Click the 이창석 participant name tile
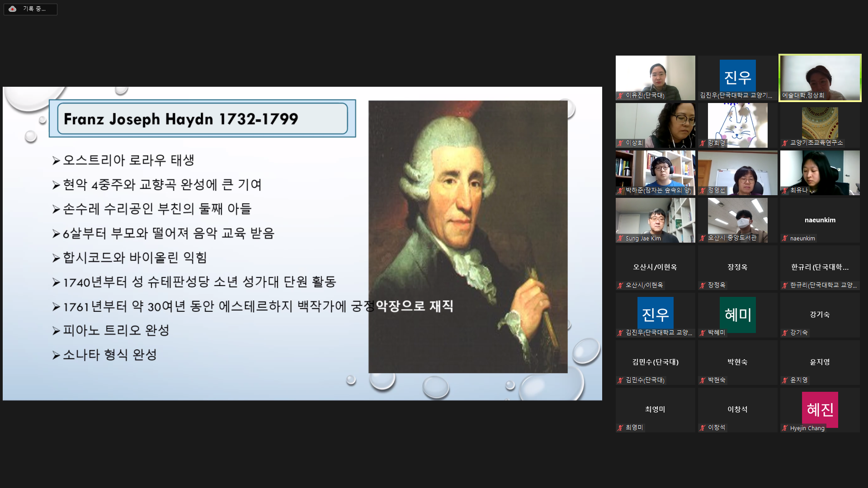This screenshot has height=488, width=868. coord(737,409)
